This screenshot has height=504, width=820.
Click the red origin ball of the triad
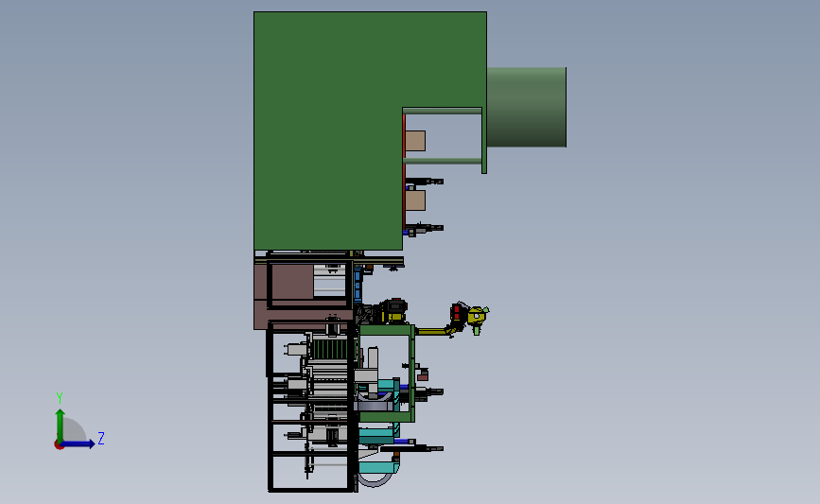pyautogui.click(x=59, y=445)
